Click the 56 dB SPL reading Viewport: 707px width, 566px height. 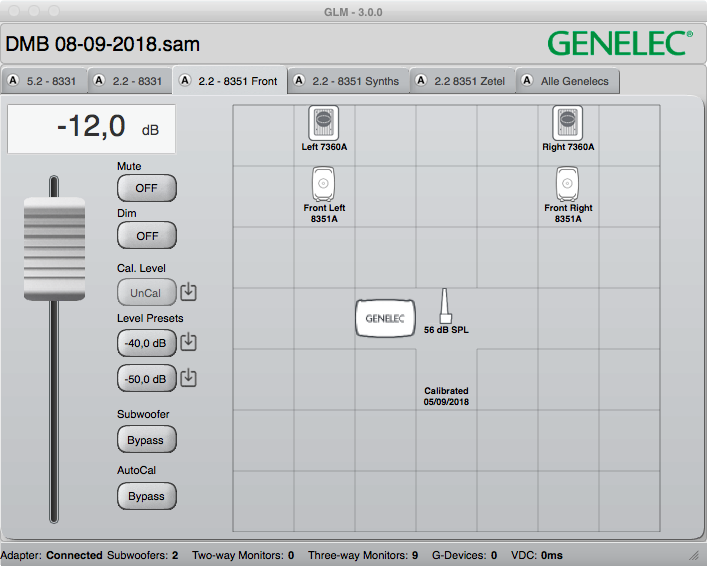(446, 330)
